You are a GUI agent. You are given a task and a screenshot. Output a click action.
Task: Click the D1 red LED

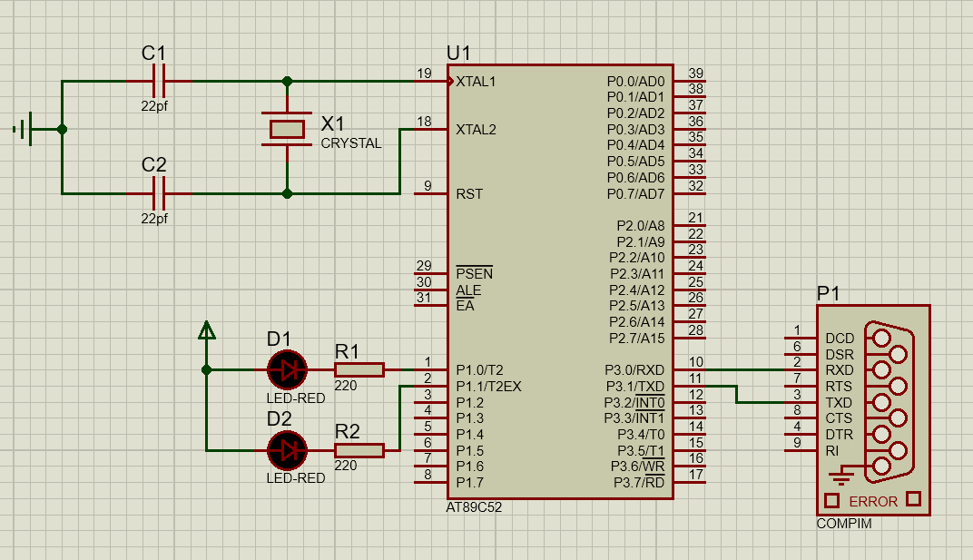288,369
